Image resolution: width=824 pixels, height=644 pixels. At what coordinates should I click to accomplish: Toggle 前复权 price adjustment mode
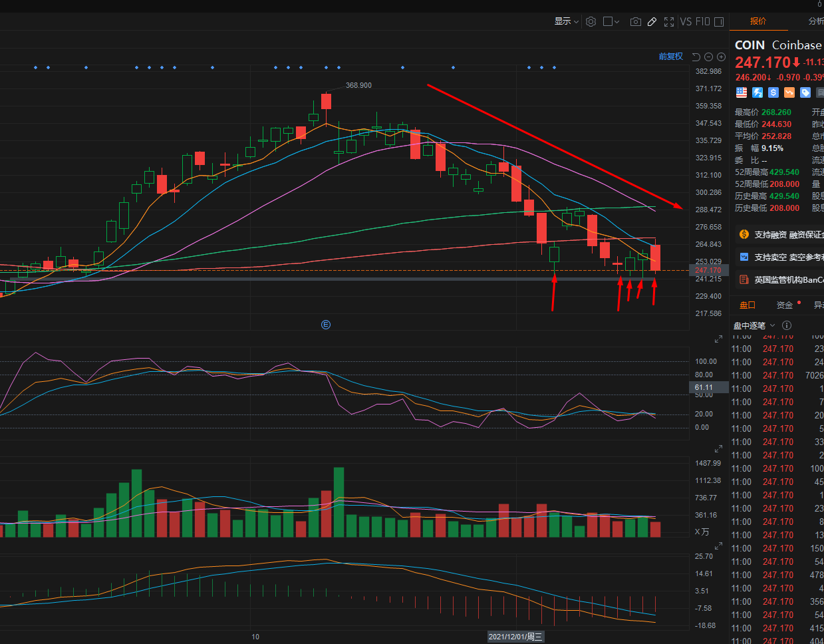click(670, 56)
